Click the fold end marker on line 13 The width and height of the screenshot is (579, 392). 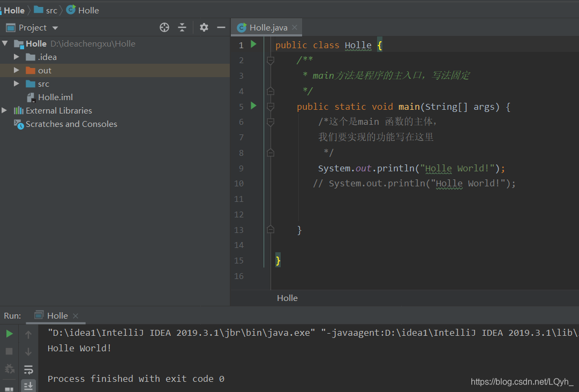click(x=270, y=229)
